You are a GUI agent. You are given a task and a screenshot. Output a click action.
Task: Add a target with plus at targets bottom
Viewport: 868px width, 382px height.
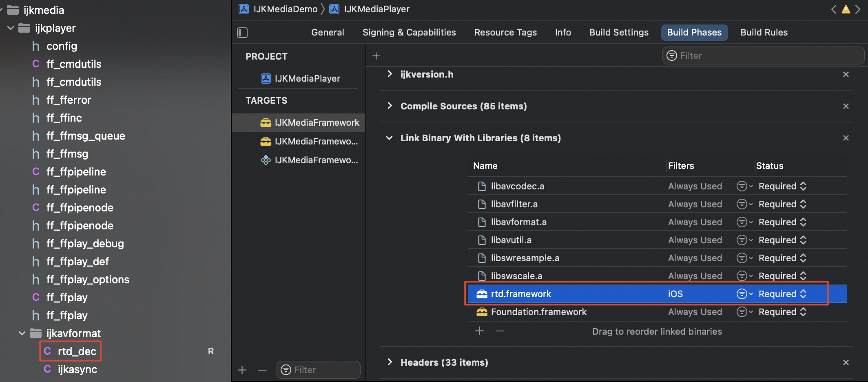click(242, 370)
